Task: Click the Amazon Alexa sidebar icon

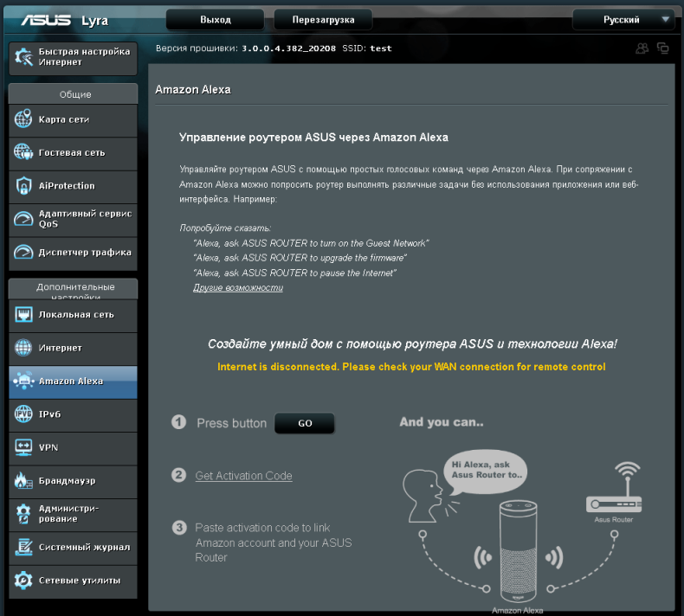Action: (x=23, y=381)
